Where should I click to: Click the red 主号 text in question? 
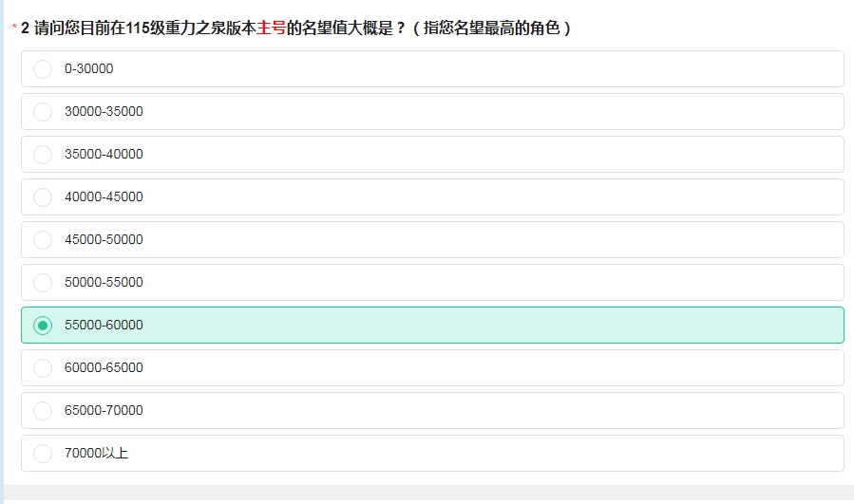click(x=272, y=28)
